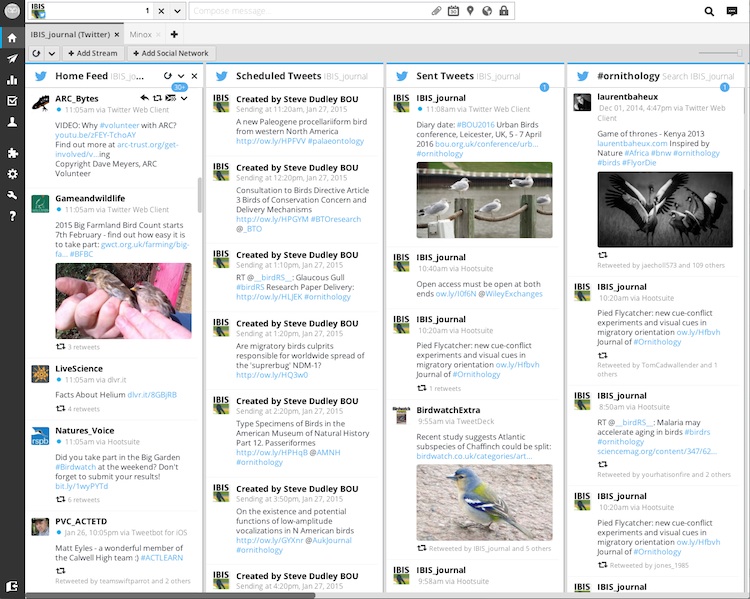
Task: Switch to IBIS_journal (Twitter) tab
Action: pos(70,34)
